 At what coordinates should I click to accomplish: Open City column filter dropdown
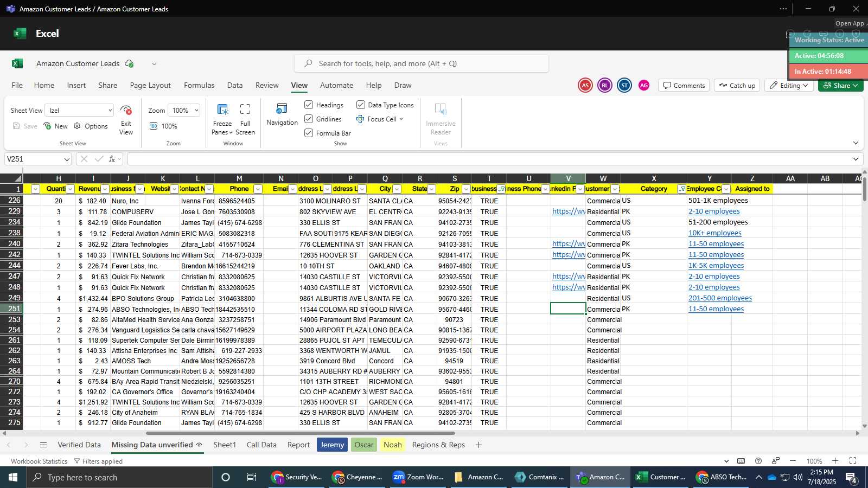click(397, 189)
